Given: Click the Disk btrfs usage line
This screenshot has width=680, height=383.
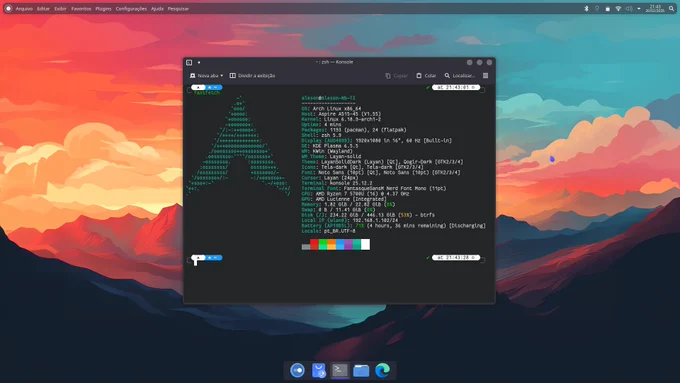Looking at the screenshot, I should [368, 215].
